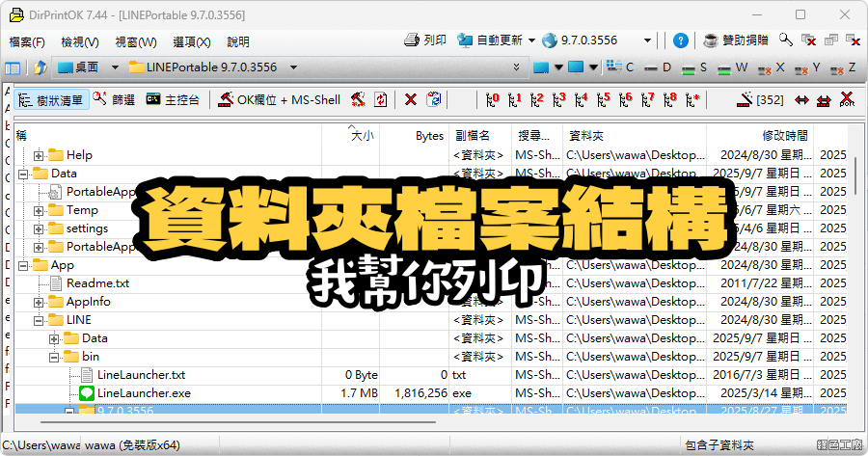Click the refresh page icon after MS-Shell
Viewport: 868px width, 456px height.
pos(380,99)
